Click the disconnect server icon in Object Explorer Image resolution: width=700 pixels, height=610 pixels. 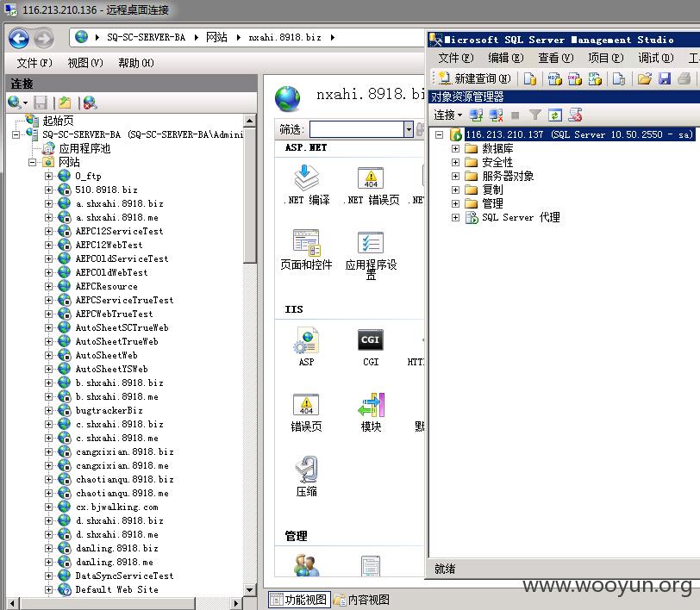point(496,115)
